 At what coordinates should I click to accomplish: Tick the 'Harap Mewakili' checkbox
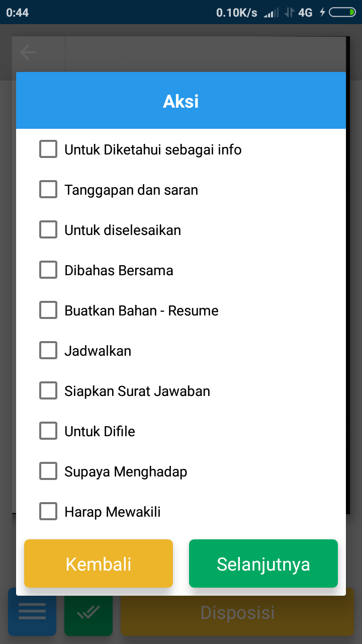pos(48,512)
